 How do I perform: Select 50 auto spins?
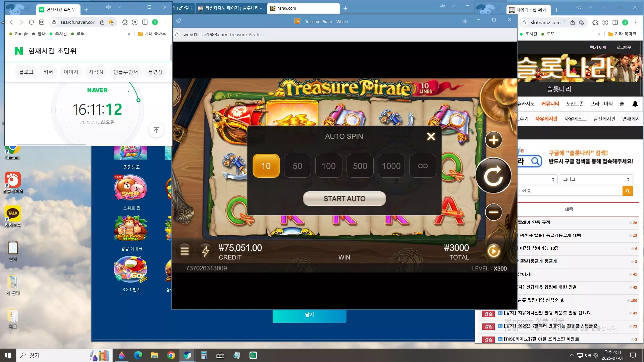point(297,166)
